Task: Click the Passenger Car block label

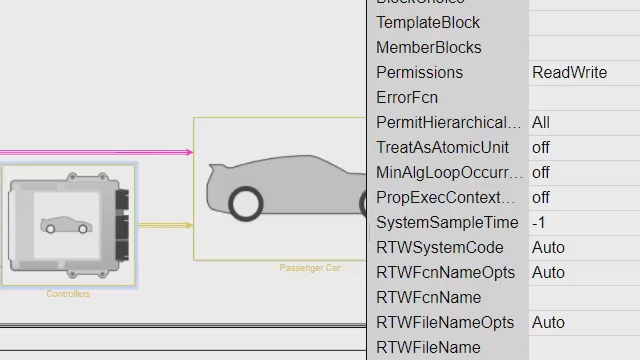Action: pyautogui.click(x=310, y=268)
